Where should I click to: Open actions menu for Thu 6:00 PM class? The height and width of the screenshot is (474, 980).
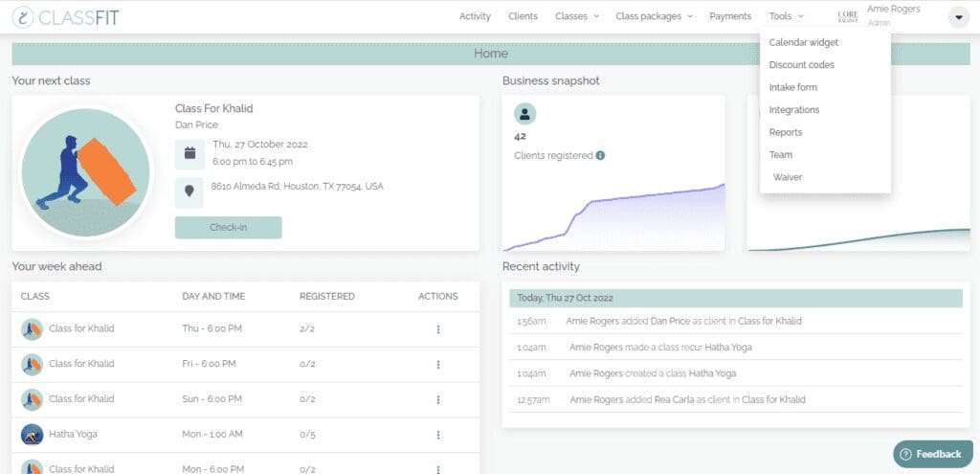pyautogui.click(x=438, y=329)
